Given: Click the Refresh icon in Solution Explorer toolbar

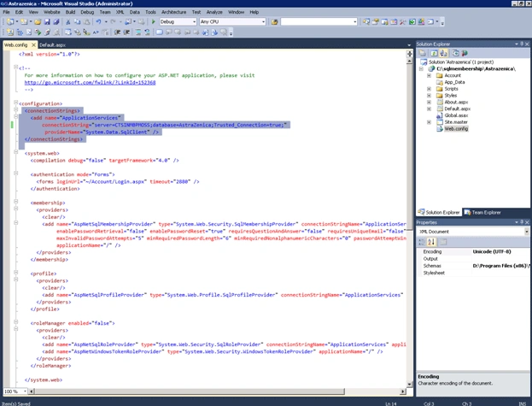Looking at the screenshot, I should click(x=434, y=53).
